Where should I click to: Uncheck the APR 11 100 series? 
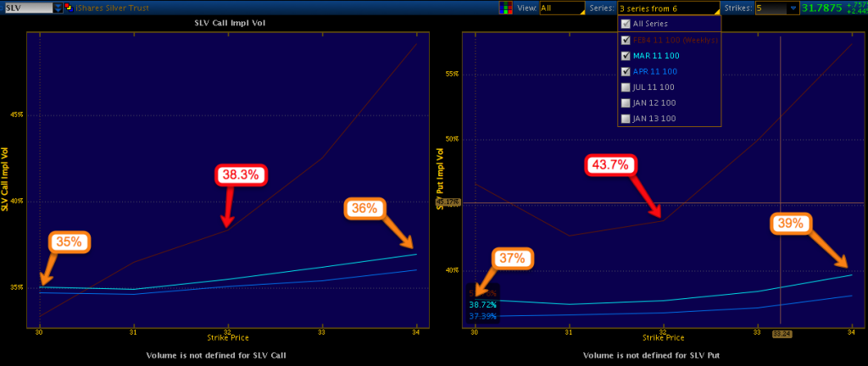tap(626, 71)
